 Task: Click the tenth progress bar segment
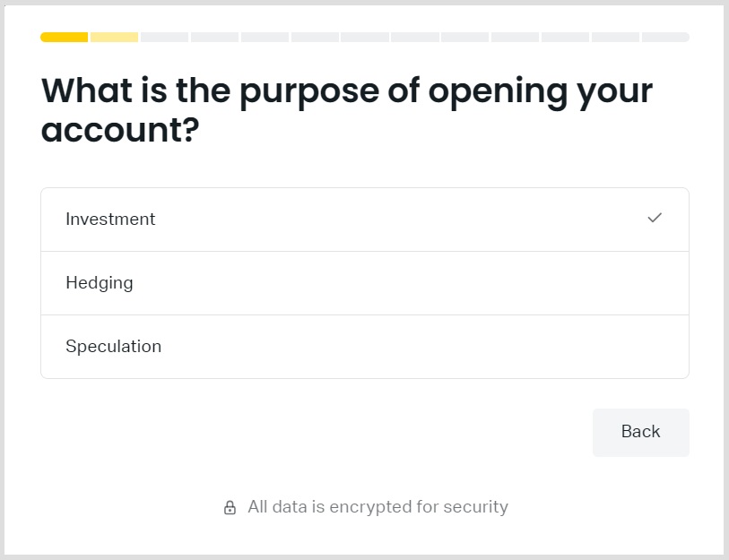coord(516,37)
